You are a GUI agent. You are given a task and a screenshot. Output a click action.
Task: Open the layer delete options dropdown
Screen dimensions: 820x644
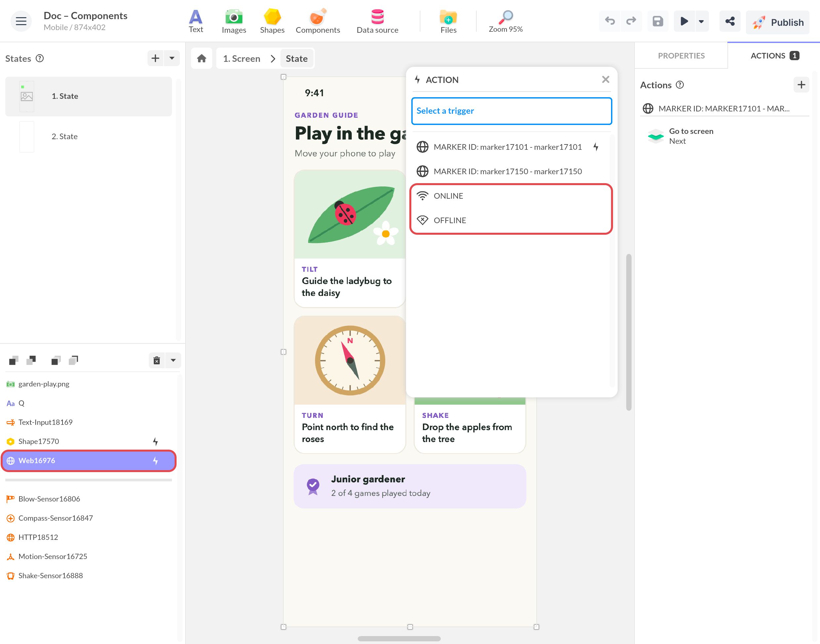173,360
